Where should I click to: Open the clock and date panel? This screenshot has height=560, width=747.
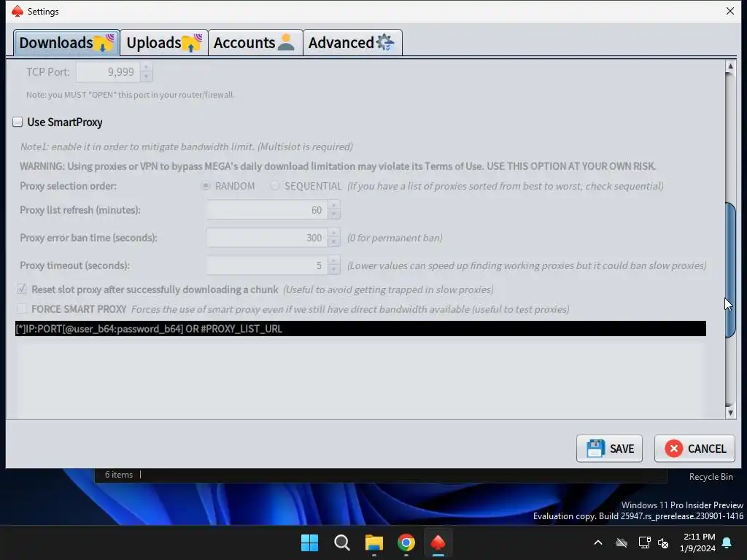[698, 542]
